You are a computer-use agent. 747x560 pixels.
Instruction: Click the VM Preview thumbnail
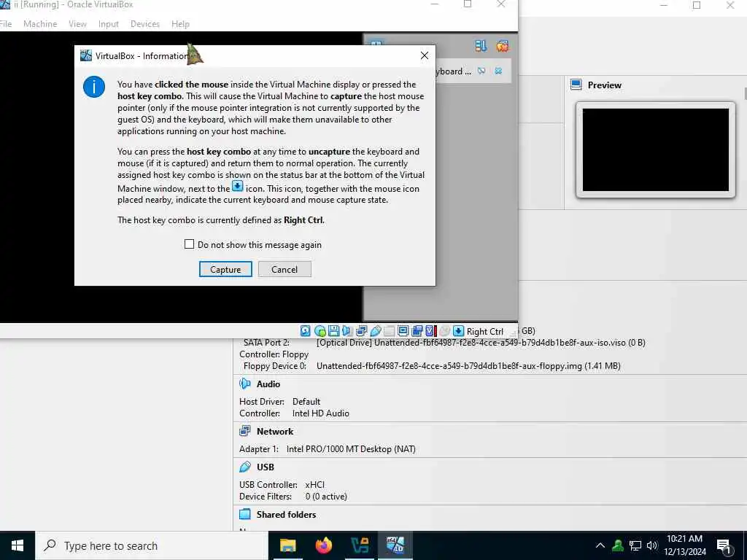656,149
